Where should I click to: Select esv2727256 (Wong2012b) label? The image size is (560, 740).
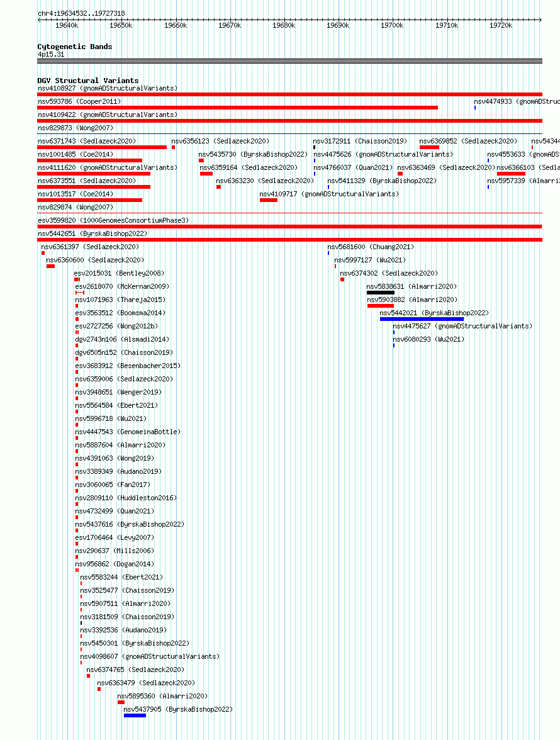click(116, 326)
